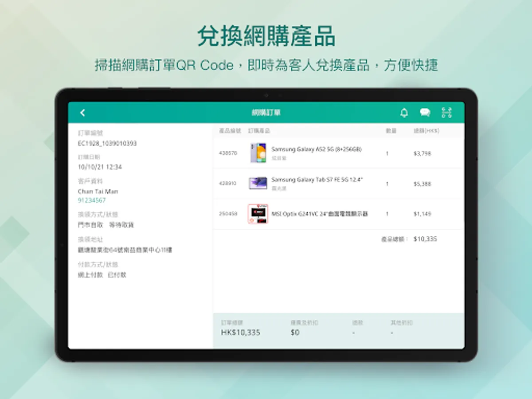This screenshot has height=399, width=532.
Task: Select 網購訂單 page title
Action: (266, 113)
